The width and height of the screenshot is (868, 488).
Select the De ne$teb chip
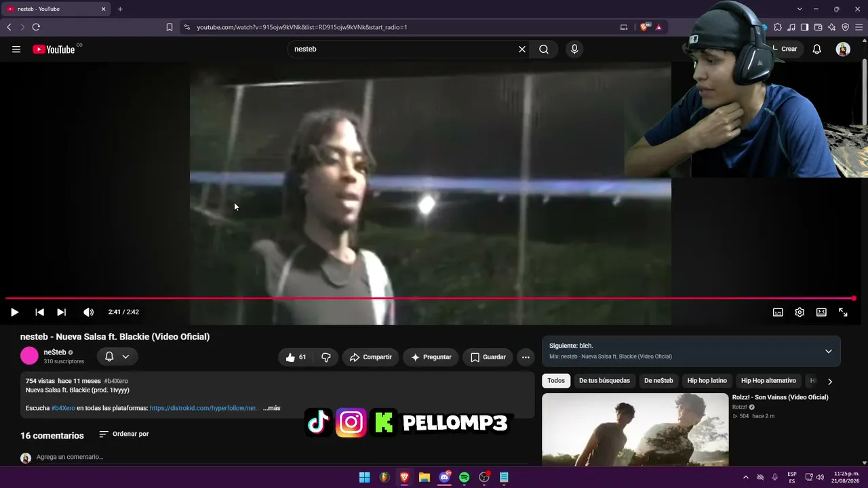pyautogui.click(x=658, y=381)
